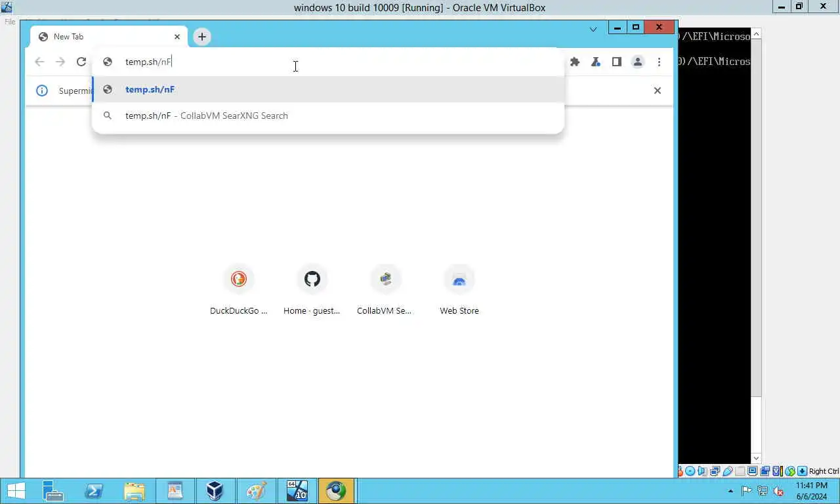Screen dimensions: 840x504
Task: Close the New Tab tab
Action: coord(177,37)
